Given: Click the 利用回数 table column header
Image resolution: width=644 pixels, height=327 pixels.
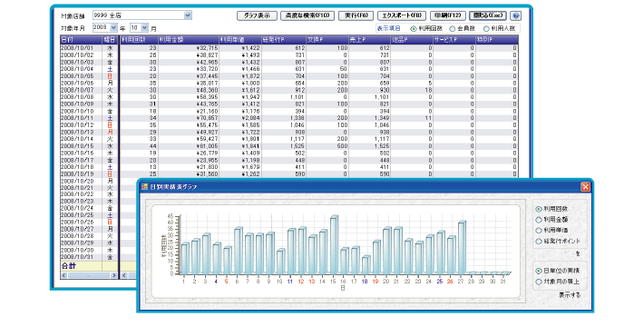Looking at the screenshot, I should (x=139, y=40).
